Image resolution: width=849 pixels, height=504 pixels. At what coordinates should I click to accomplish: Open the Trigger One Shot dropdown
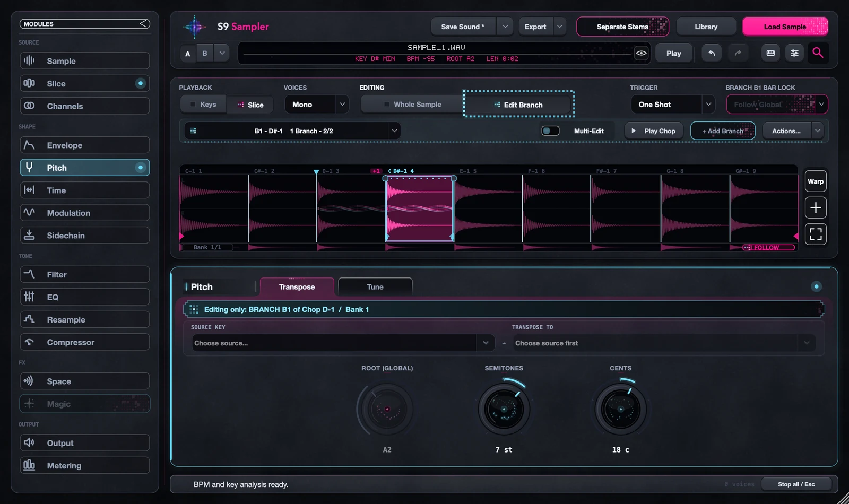coord(673,105)
